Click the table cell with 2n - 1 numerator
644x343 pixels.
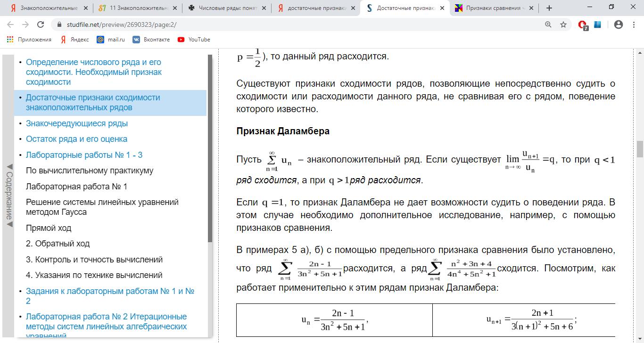(334, 320)
